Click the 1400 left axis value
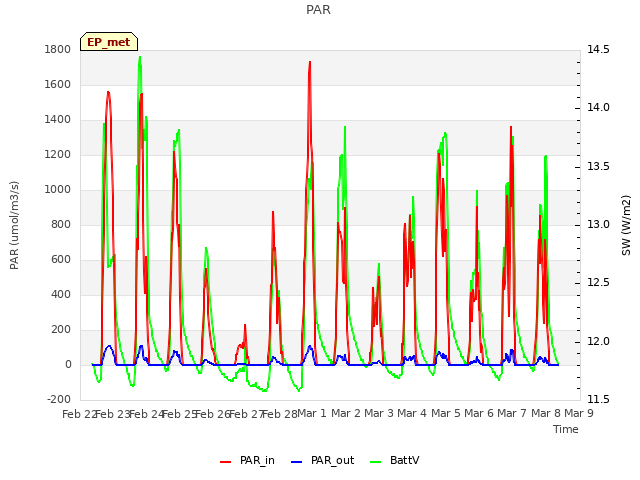This screenshot has height=480, width=640. coord(58,120)
